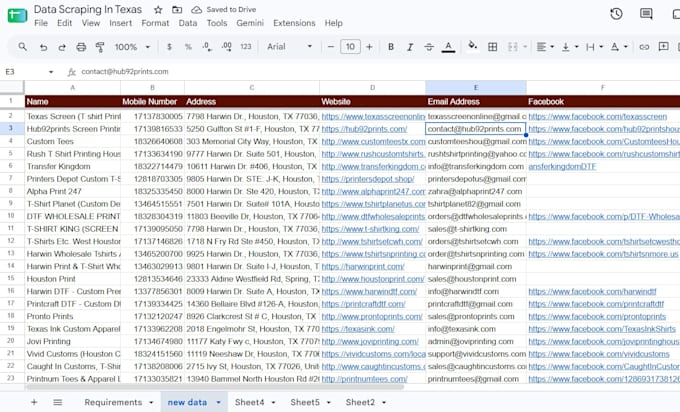Screen dimensions: 680x412
Task: Switch to the Requirements sheet tab
Action: tap(113, 402)
